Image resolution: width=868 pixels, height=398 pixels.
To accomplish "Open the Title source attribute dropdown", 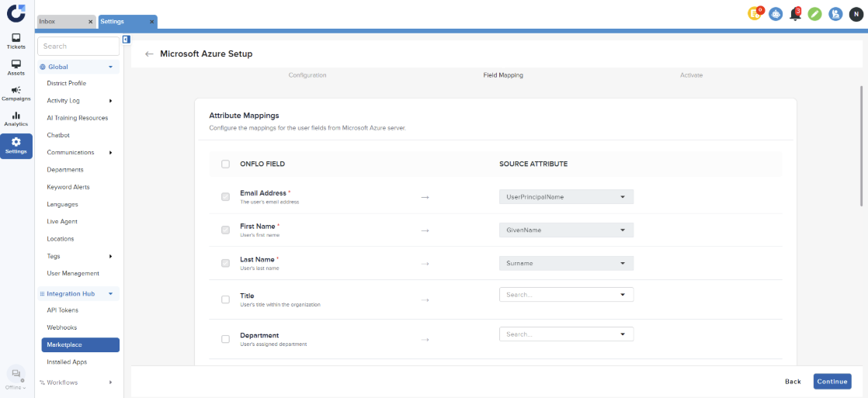I will [x=566, y=295].
